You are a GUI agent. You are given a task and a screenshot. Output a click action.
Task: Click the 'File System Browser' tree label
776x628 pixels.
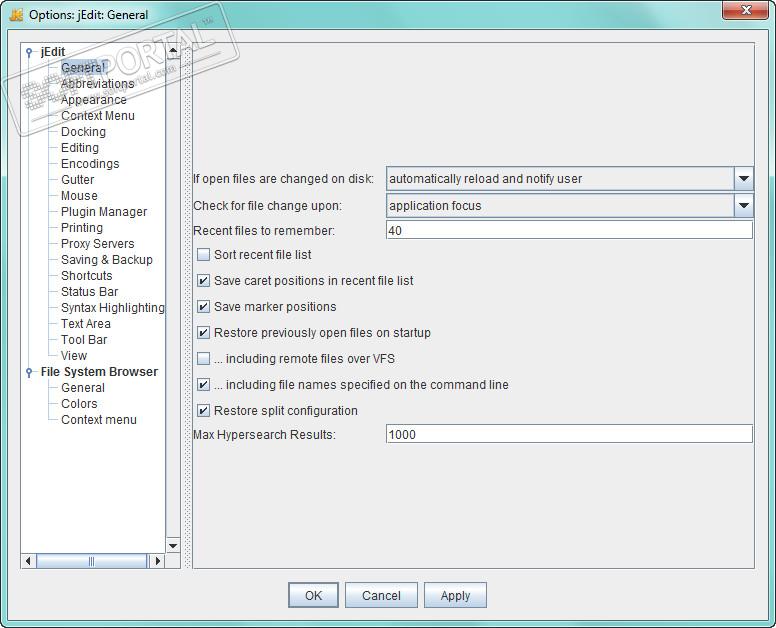pyautogui.click(x=99, y=372)
